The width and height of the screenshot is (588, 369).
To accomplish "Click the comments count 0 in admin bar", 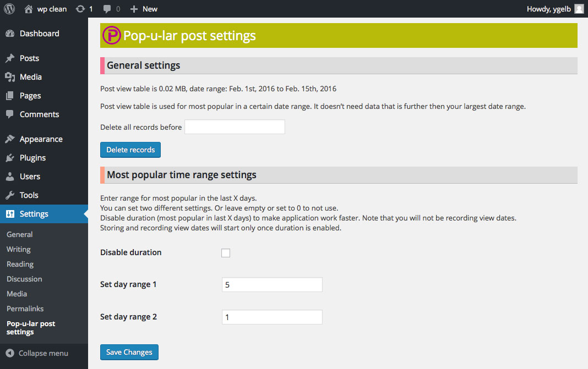I will [x=118, y=9].
